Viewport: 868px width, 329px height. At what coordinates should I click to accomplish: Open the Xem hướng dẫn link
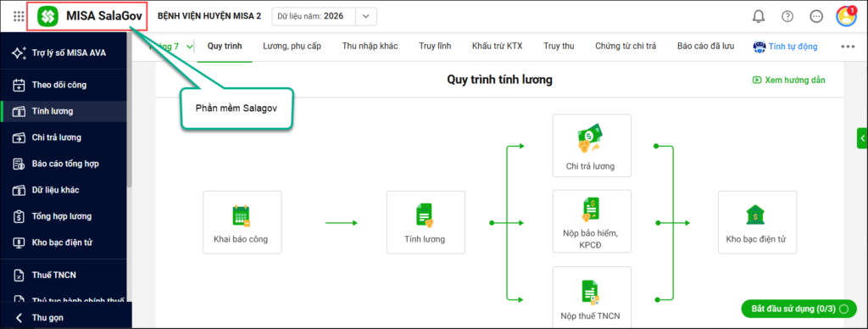coord(795,80)
